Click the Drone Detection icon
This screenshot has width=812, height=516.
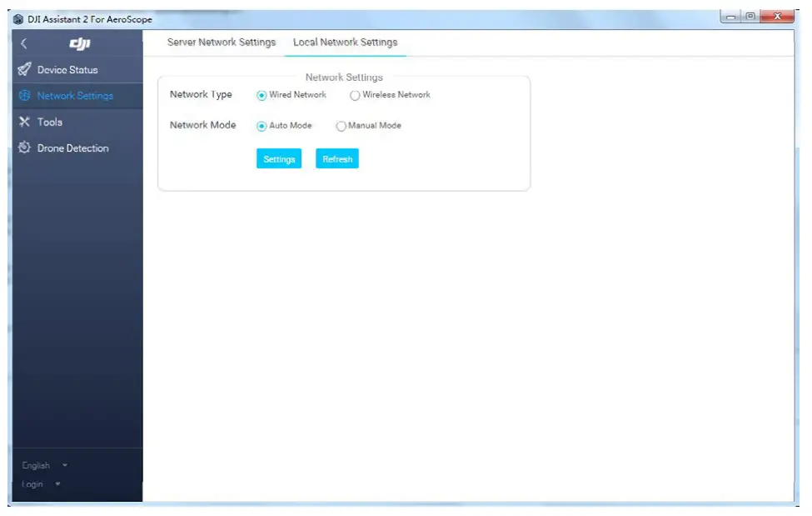(24, 148)
